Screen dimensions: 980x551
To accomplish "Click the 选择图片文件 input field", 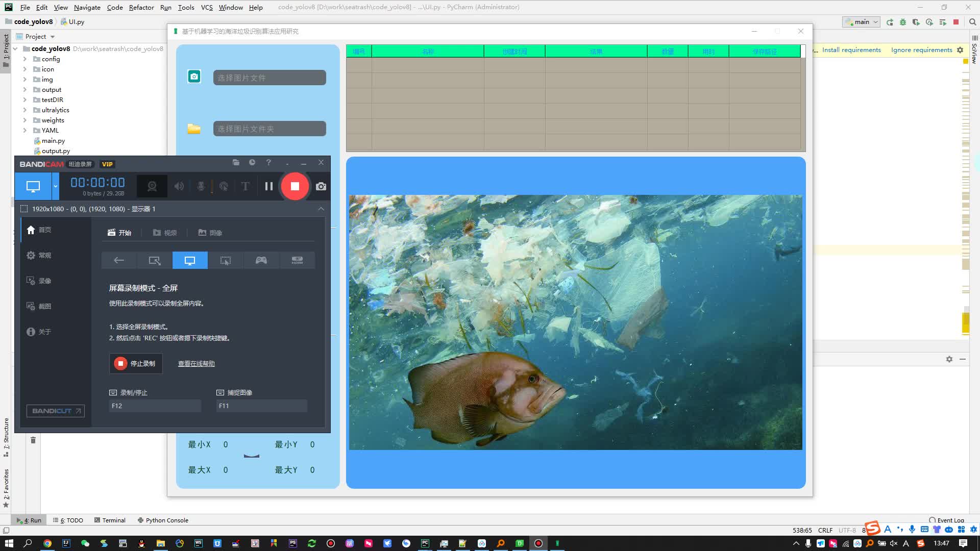I will [269, 78].
